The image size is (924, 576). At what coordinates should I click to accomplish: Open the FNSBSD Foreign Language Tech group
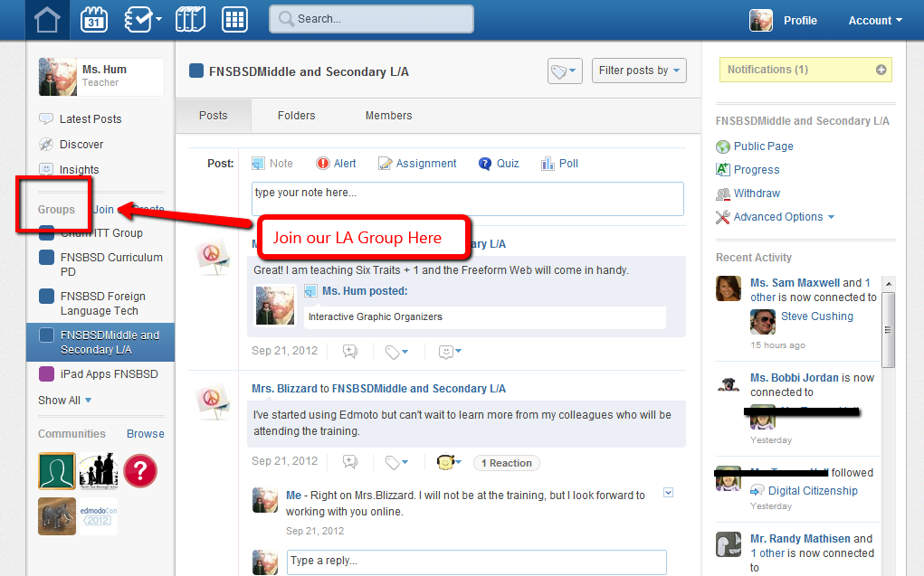point(103,303)
